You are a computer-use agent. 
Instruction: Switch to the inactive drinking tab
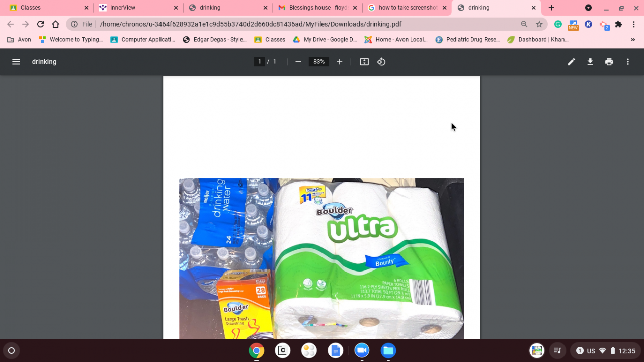[227, 8]
